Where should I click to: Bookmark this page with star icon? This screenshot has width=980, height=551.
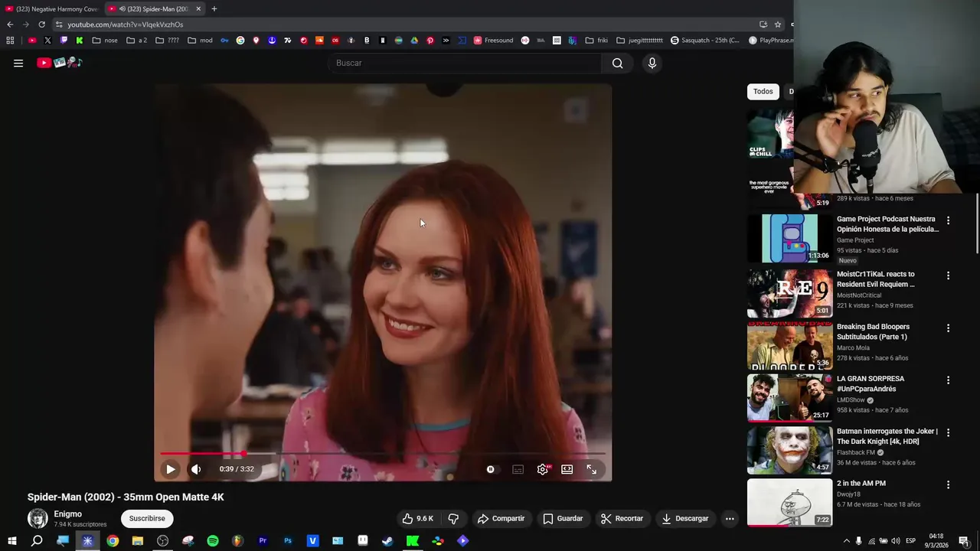tap(778, 24)
